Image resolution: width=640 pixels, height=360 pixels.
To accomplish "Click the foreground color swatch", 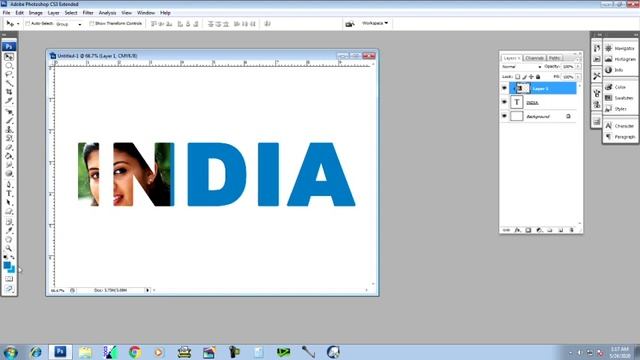I will [7, 266].
